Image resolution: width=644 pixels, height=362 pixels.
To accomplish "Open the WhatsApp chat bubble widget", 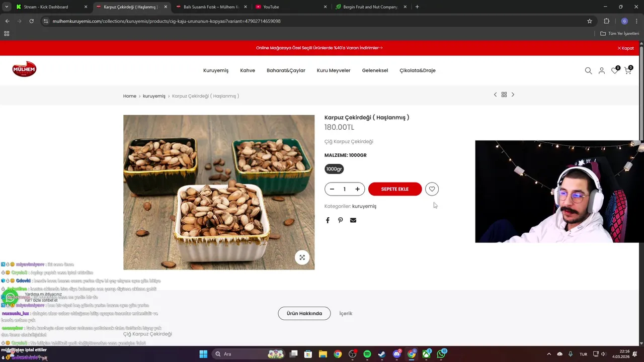I will pyautogui.click(x=9, y=297).
